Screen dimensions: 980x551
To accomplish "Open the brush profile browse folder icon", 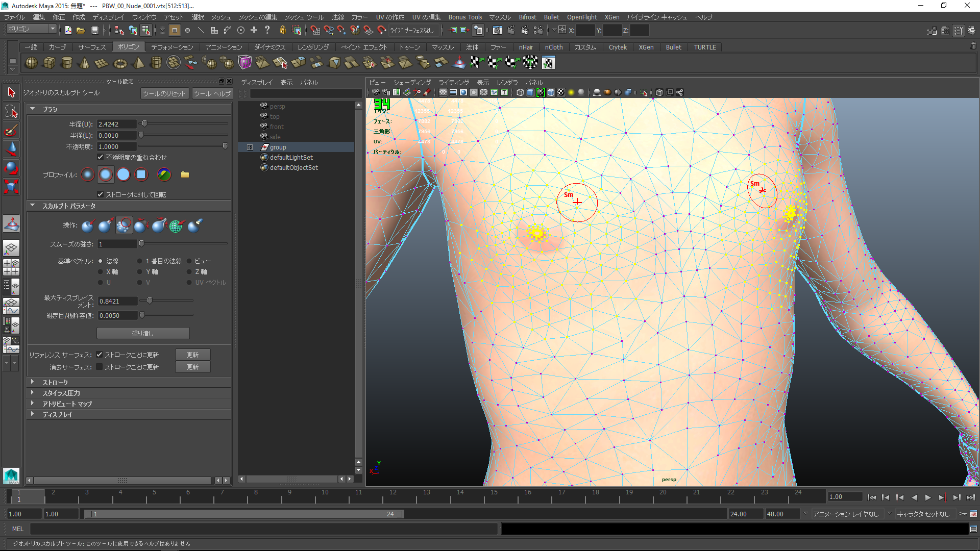I will 185,174.
